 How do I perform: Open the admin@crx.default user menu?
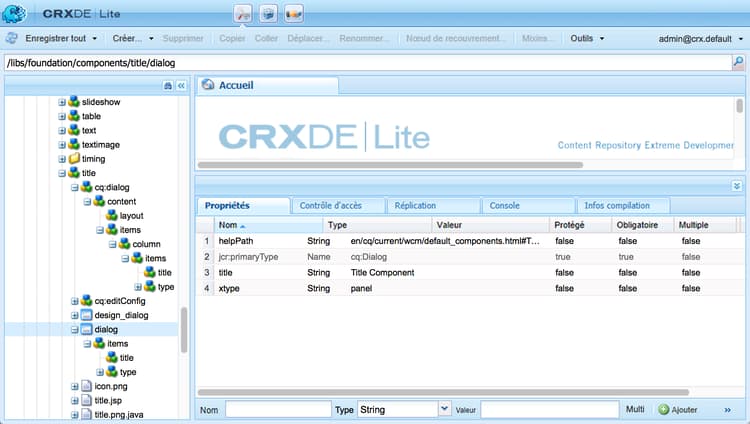point(701,39)
